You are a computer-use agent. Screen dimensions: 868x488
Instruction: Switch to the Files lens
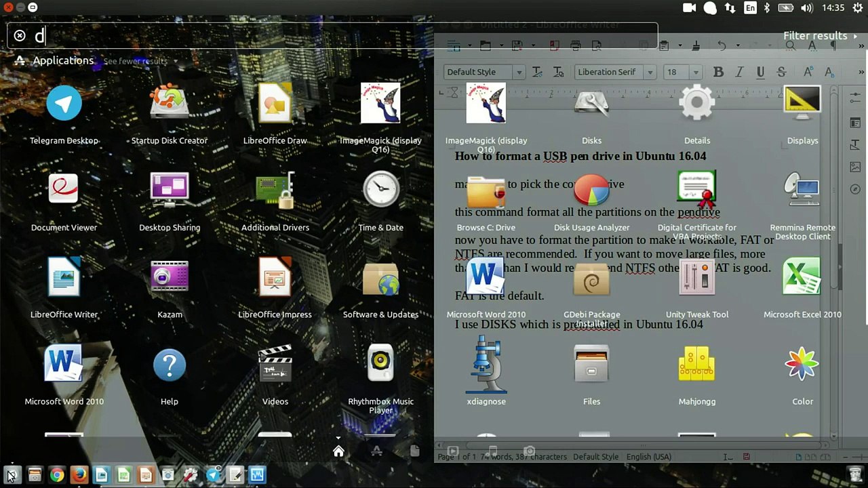(414, 451)
